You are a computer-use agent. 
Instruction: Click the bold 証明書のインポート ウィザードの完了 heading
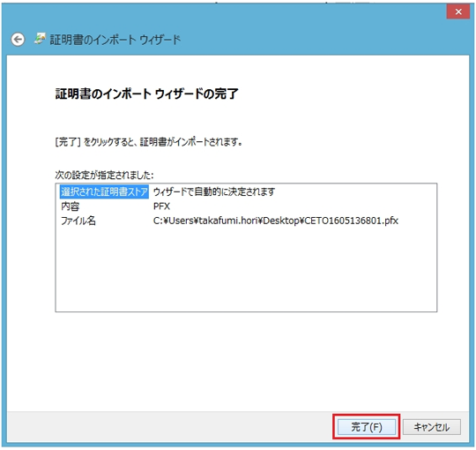pos(147,94)
